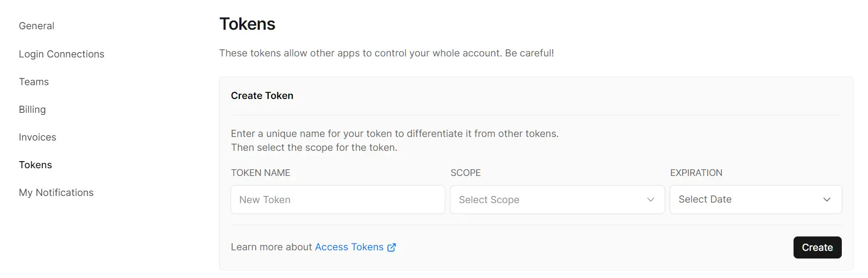Click the Create button
Viewport: 868px width, 278px height.
coord(818,247)
